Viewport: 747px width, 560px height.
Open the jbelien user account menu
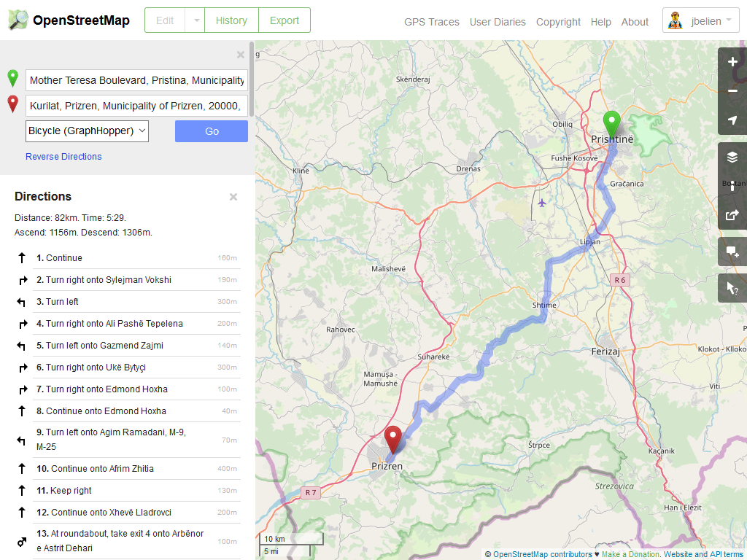tap(701, 20)
